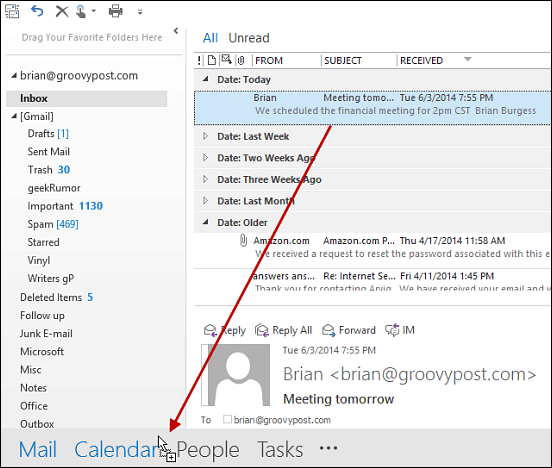Sort by Importance column icon
Image resolution: width=552 pixels, height=468 pixels.
(x=199, y=60)
